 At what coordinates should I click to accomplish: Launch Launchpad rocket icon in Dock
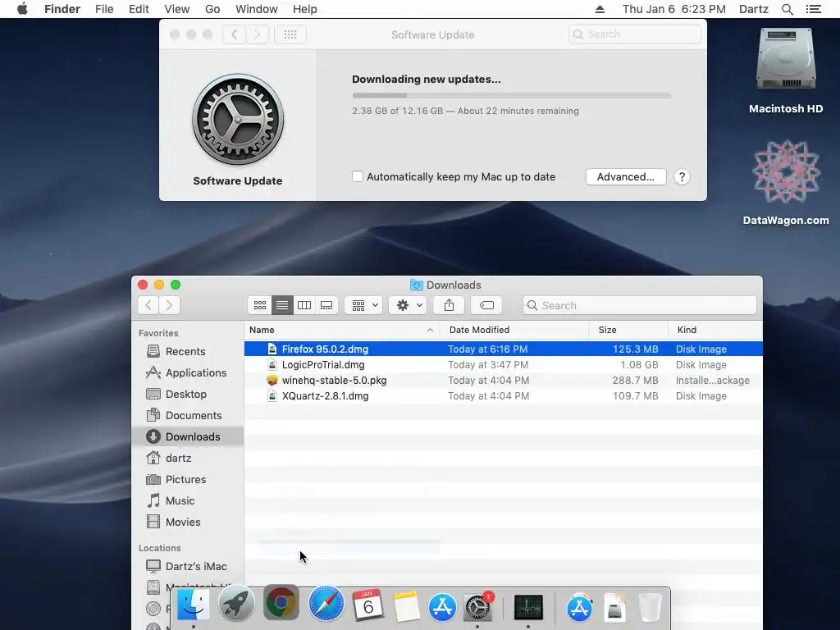236,604
